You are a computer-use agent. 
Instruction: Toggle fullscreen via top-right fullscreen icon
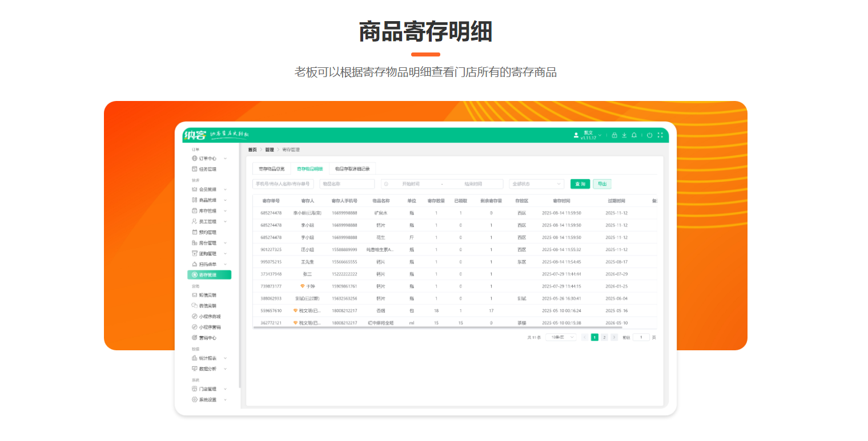coord(660,135)
